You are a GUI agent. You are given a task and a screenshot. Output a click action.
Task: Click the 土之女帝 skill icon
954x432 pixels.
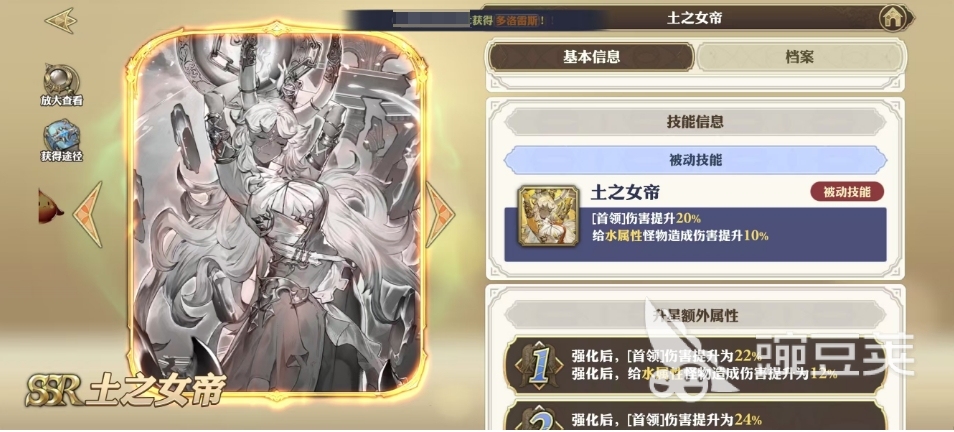coord(539,216)
